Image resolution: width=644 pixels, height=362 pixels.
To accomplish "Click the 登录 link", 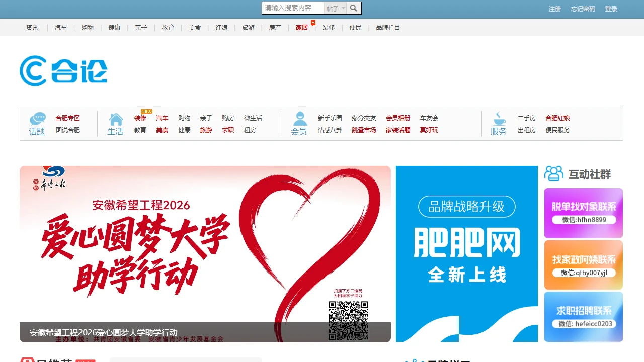I will 611,9.
